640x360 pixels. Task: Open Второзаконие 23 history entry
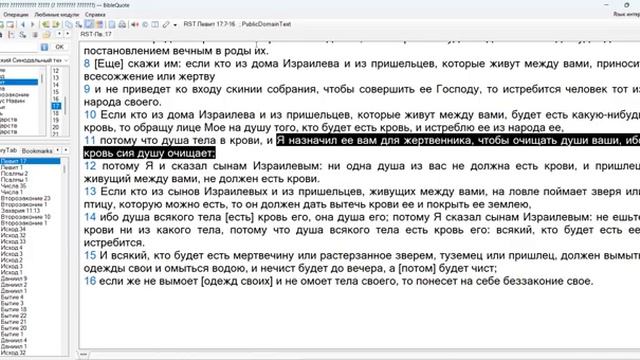click(x=25, y=198)
